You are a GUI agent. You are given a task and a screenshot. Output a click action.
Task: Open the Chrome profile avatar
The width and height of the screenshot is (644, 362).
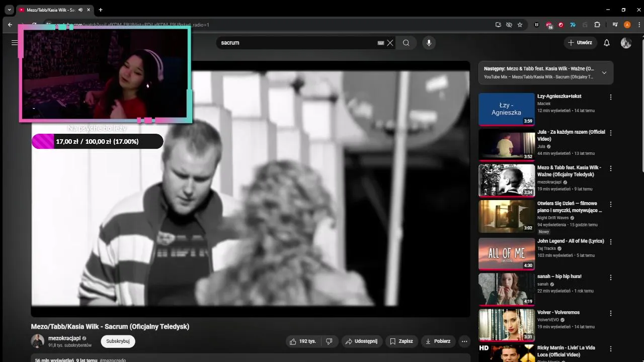coord(627,25)
